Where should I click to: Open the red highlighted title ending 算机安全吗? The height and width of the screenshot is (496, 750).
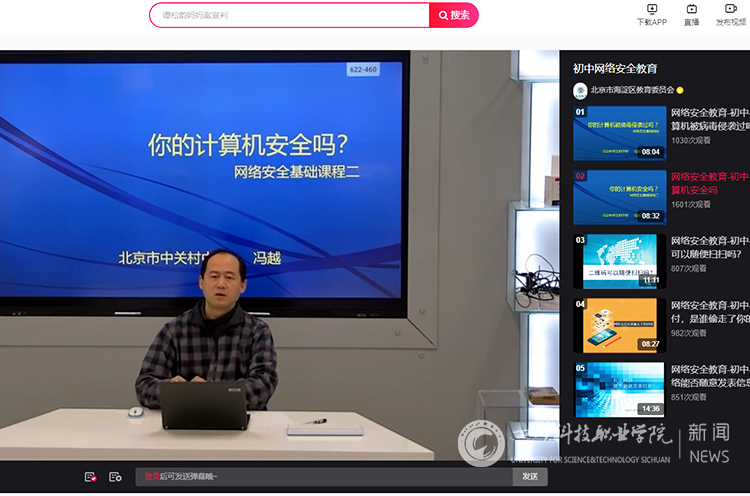click(x=710, y=183)
